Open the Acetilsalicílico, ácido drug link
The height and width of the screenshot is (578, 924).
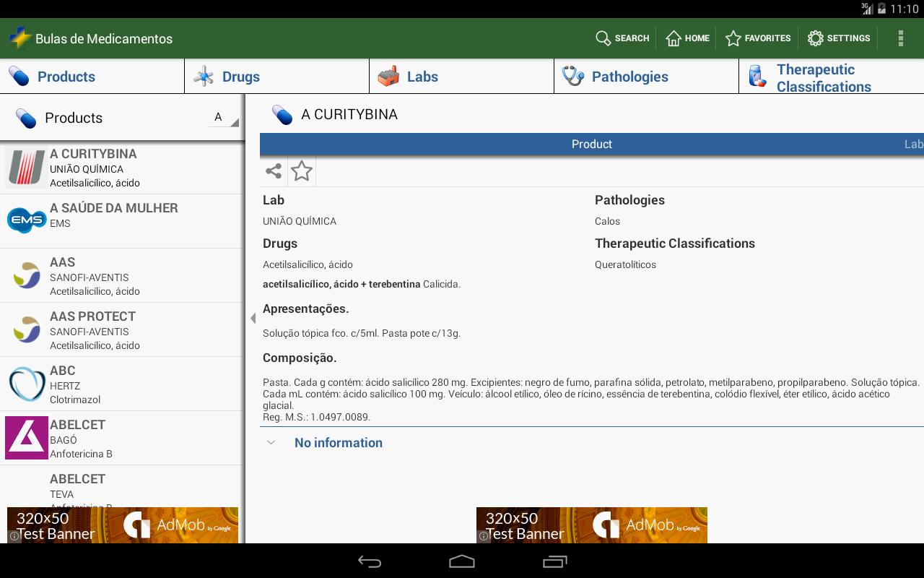[x=308, y=264]
